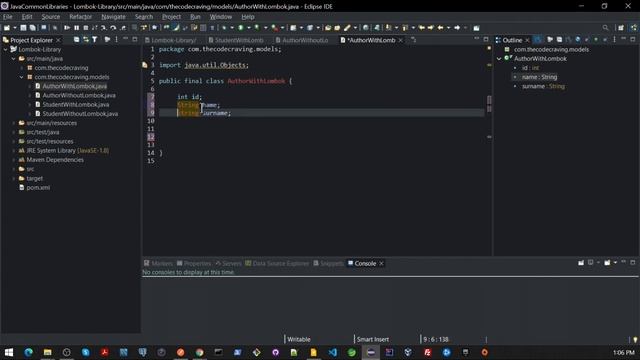Open the Run configurations dropdown arrow
Viewport: 640px width, 360px height.
[248, 28]
